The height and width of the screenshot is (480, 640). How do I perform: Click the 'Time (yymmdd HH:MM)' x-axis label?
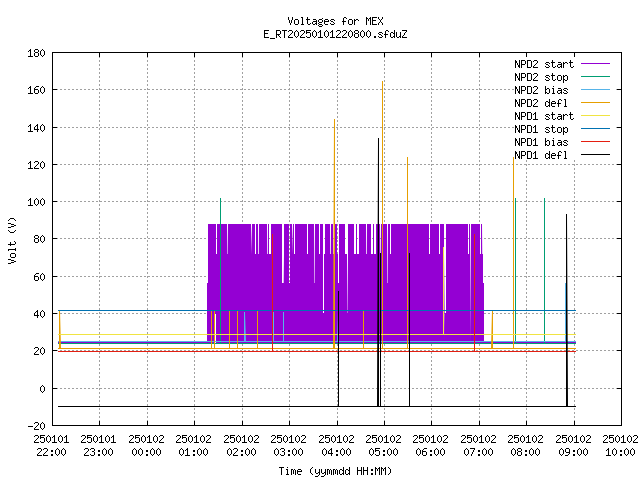point(335,471)
